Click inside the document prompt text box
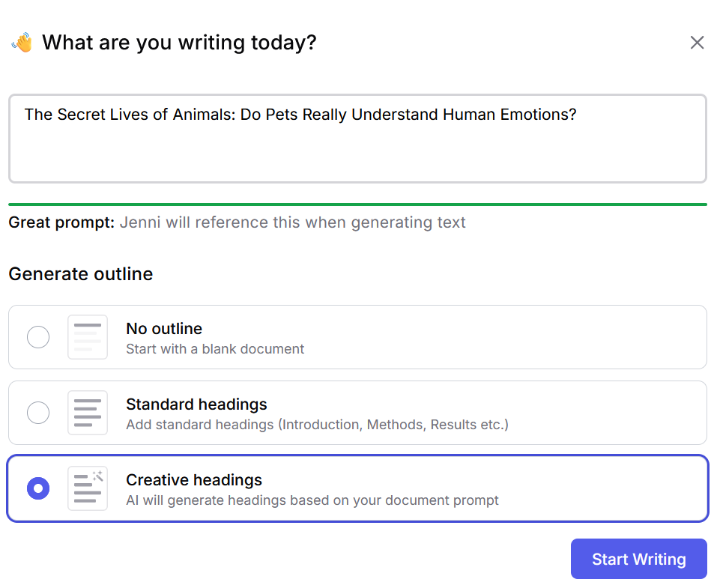This screenshot has width=717, height=588. (x=357, y=139)
